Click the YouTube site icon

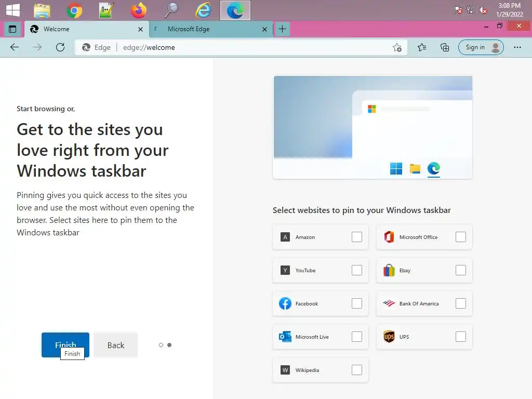[285, 270]
